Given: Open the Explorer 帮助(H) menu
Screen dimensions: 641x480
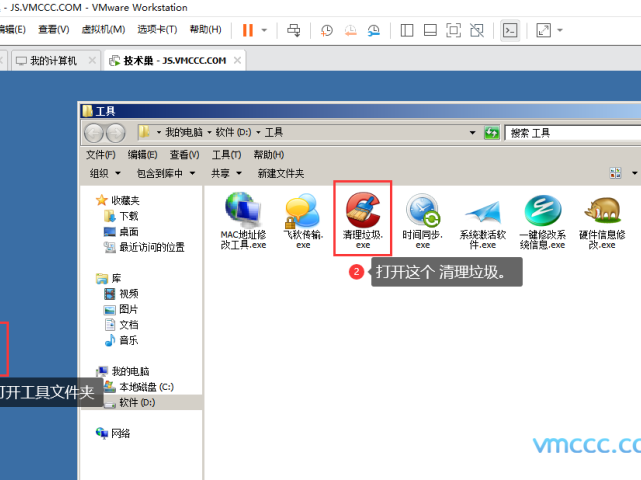Looking at the screenshot, I should click(269, 155).
